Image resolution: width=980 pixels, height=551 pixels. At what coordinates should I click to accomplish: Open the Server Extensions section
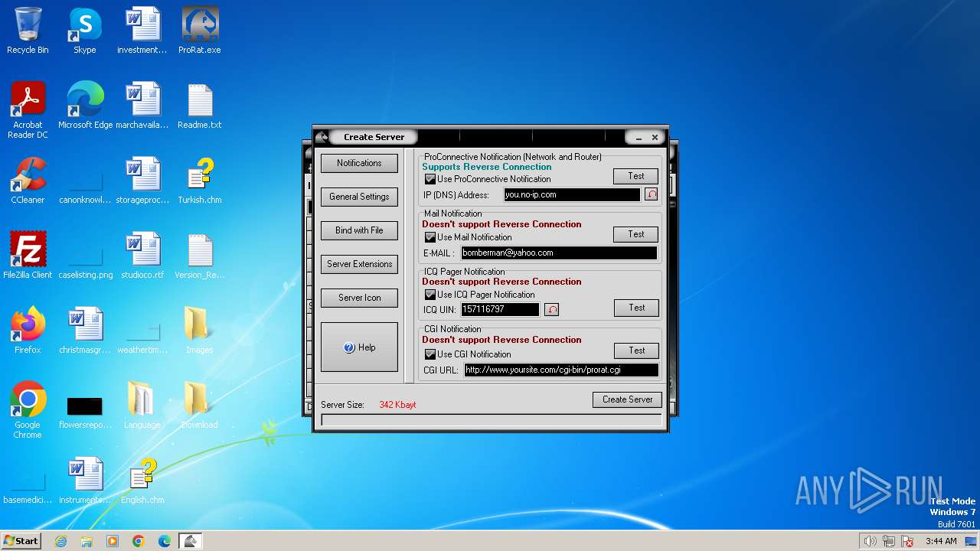pyautogui.click(x=359, y=264)
